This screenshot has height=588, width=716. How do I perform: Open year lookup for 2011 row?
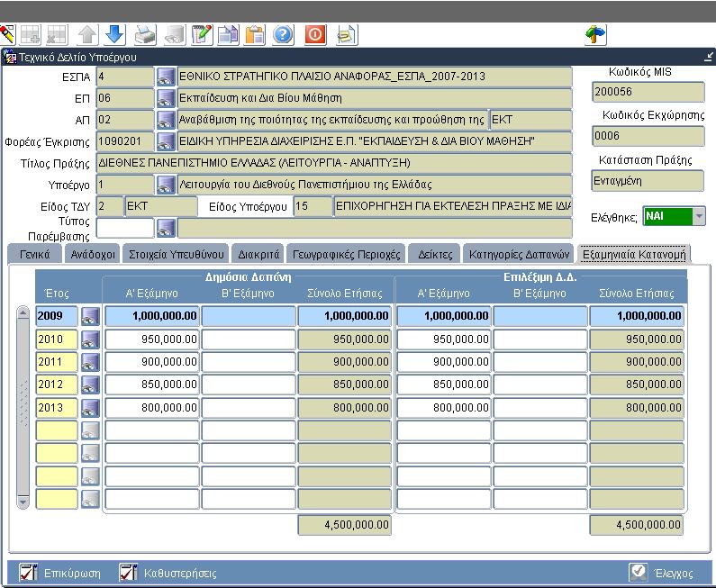point(90,362)
